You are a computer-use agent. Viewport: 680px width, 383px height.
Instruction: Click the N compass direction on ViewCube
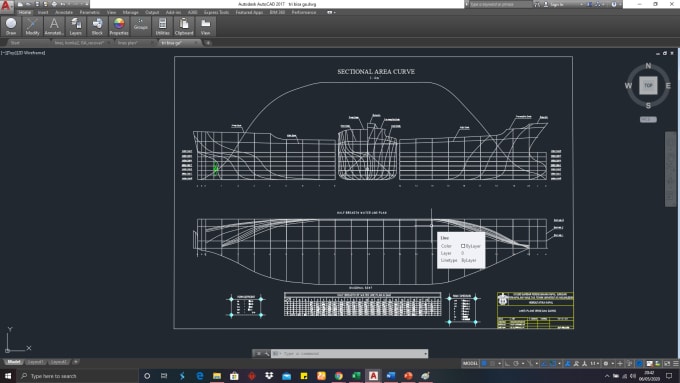point(648,66)
